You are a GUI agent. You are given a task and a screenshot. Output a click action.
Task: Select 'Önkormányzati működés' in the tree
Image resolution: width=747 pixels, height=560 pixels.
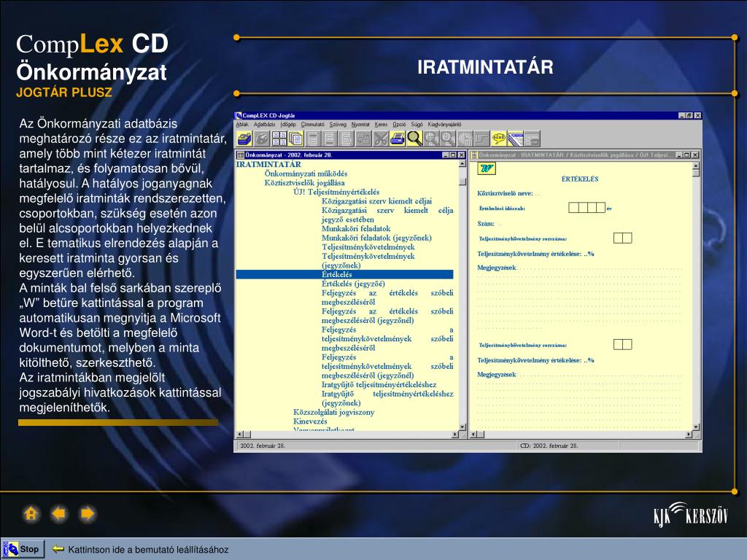(x=306, y=174)
